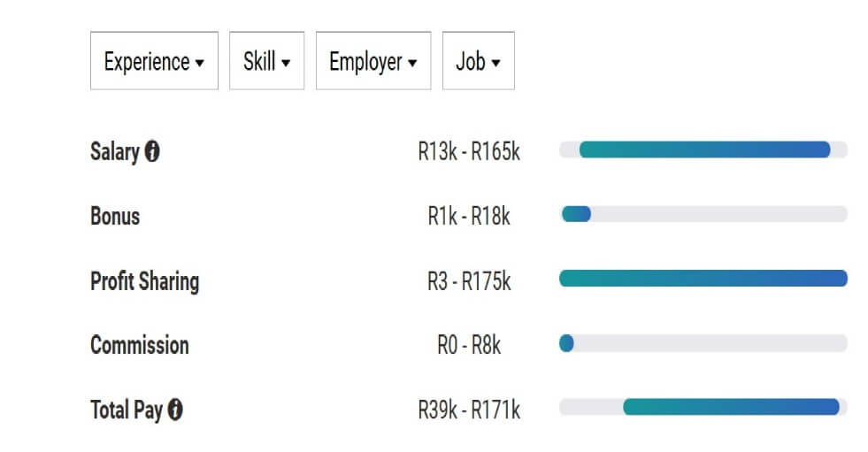Viewport: 868px width, 452px height.
Task: Select the Bonus row label
Action: [115, 217]
